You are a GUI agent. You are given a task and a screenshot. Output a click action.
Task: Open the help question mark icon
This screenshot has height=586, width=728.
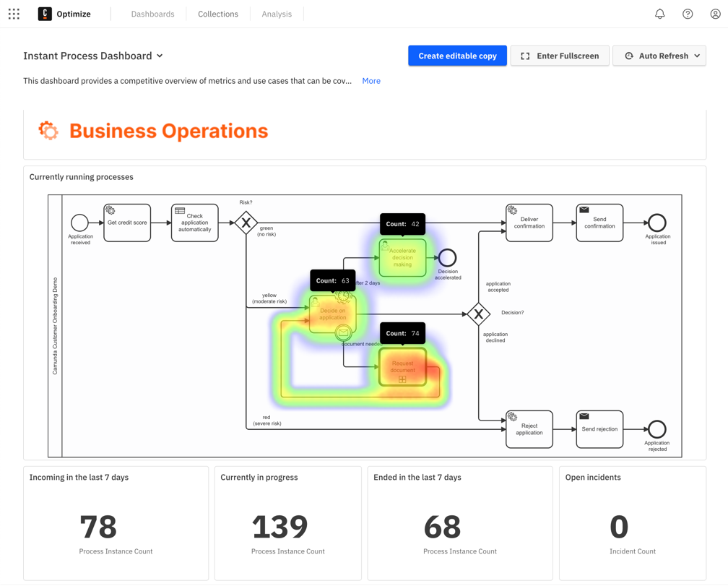click(x=688, y=14)
